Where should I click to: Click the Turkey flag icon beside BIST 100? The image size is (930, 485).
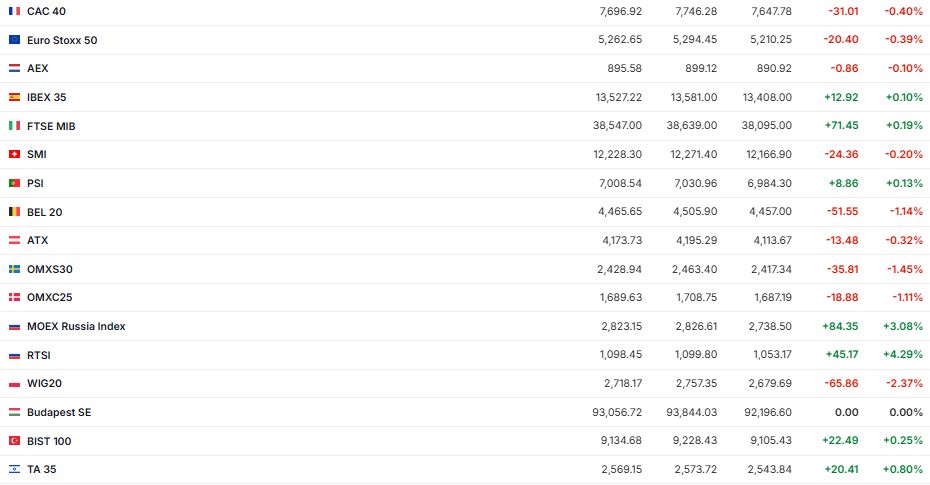click(x=14, y=441)
